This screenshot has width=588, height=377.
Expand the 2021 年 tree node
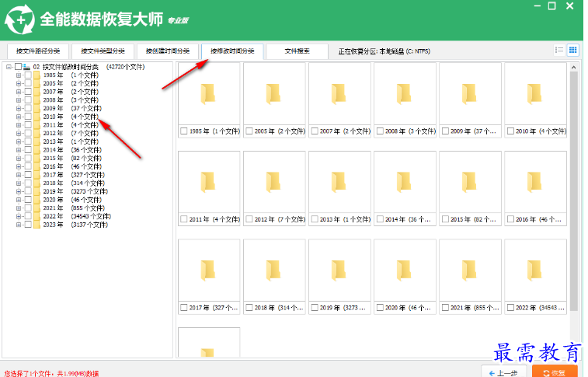(19, 208)
